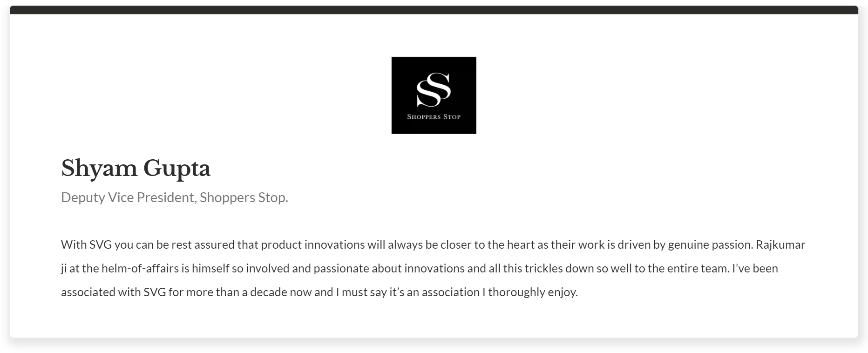Click "Shoppers Stop." in the subtitle line
This screenshot has width=868, height=353.
244,198
